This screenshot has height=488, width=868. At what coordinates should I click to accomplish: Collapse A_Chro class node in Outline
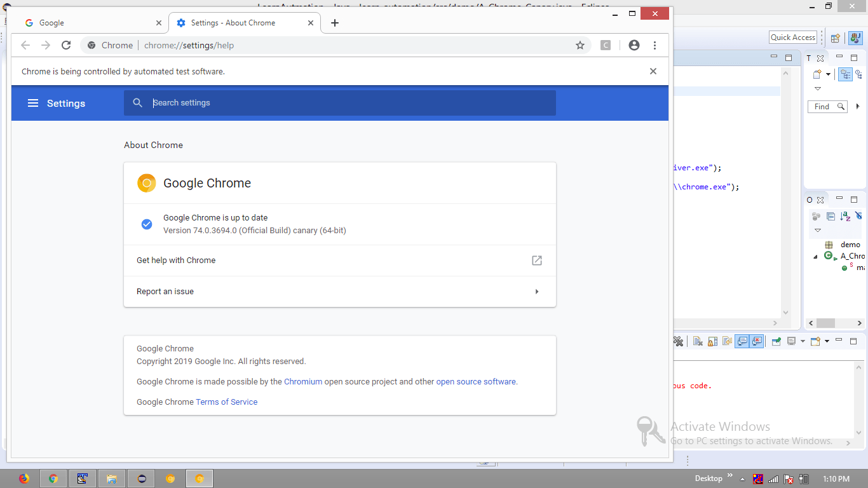click(816, 257)
